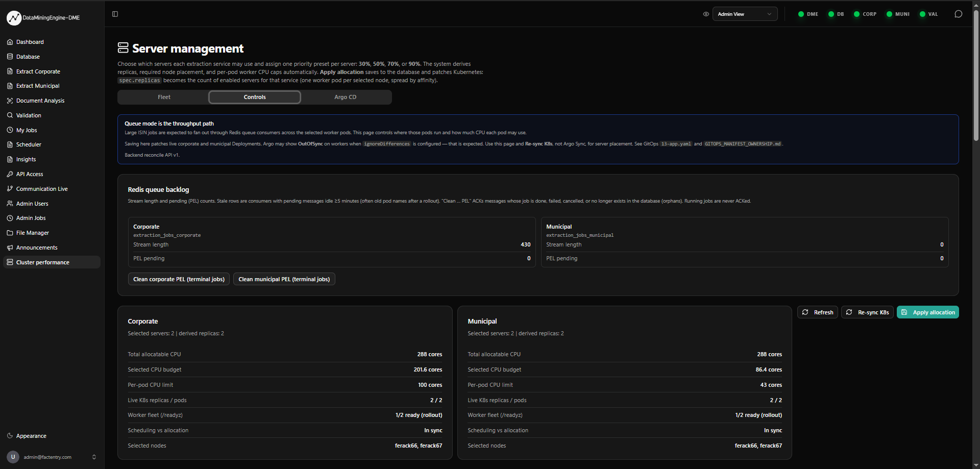Open API Access key icon
Viewport: 980px width, 469px height.
(10, 174)
